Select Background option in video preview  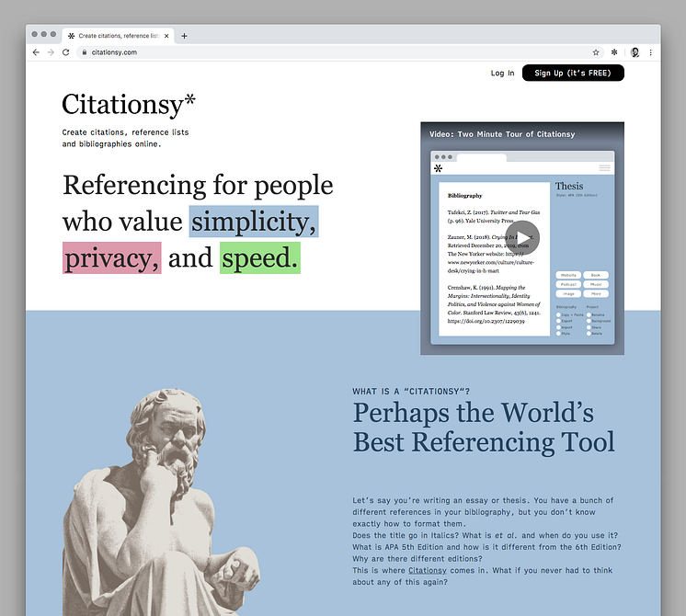[599, 321]
